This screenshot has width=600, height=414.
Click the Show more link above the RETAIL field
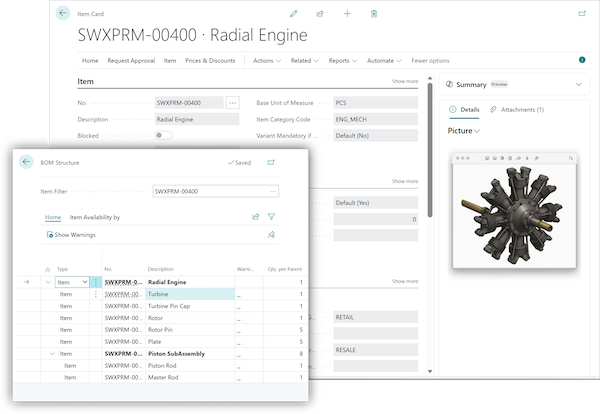pos(405,281)
